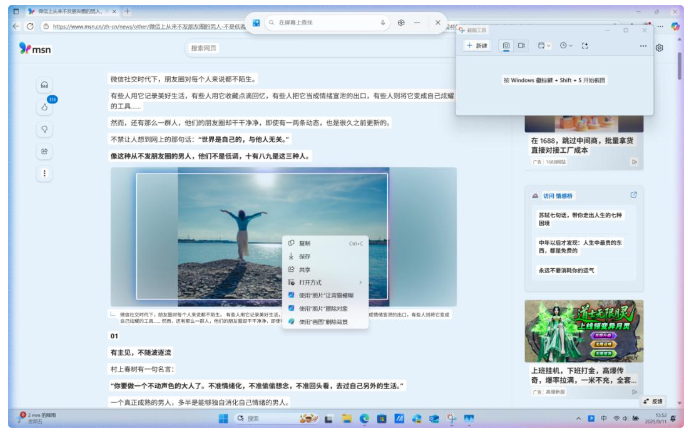Image resolution: width=688 pixels, height=438 pixels.
Task: Click the 中 input method indicator
Action: [x=604, y=418]
